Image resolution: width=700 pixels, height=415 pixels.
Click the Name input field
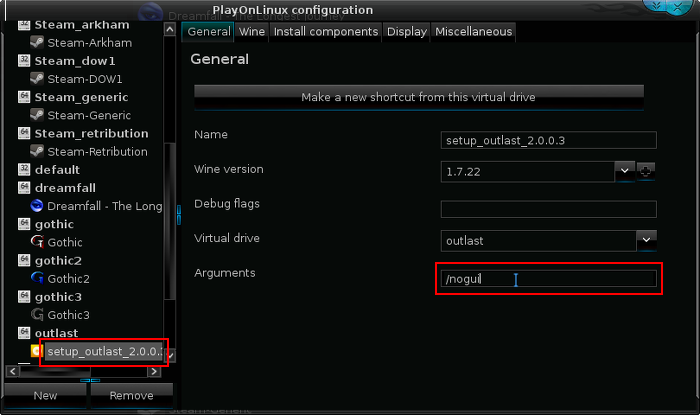(x=548, y=141)
